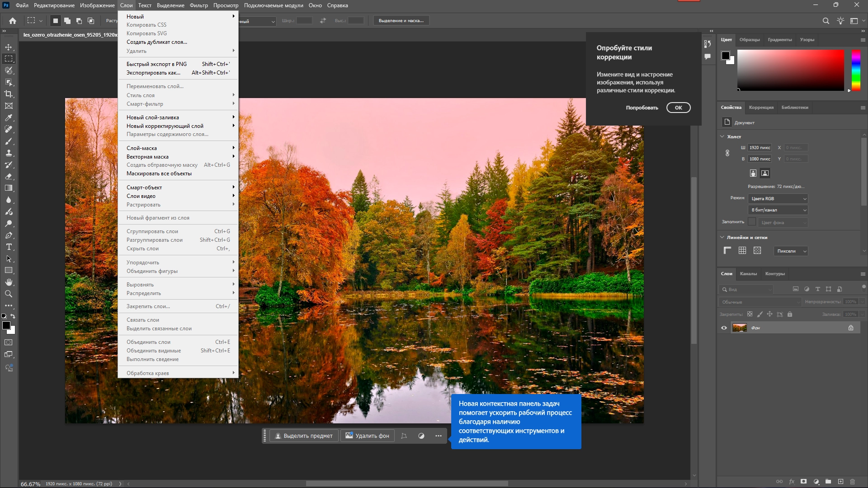Click the rainbow hue slider strip

pyautogui.click(x=856, y=70)
